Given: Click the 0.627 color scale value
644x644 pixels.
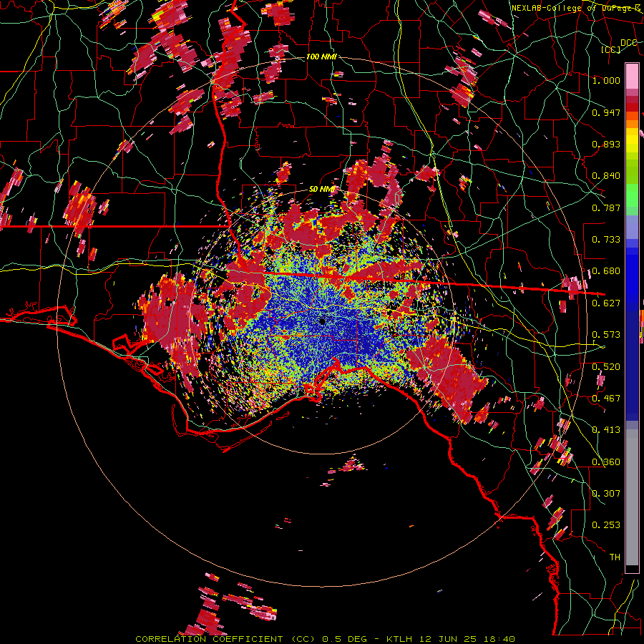Looking at the screenshot, I should point(606,303).
